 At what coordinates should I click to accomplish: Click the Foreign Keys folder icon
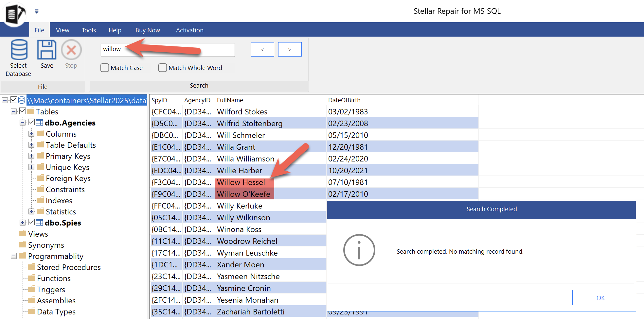point(41,178)
